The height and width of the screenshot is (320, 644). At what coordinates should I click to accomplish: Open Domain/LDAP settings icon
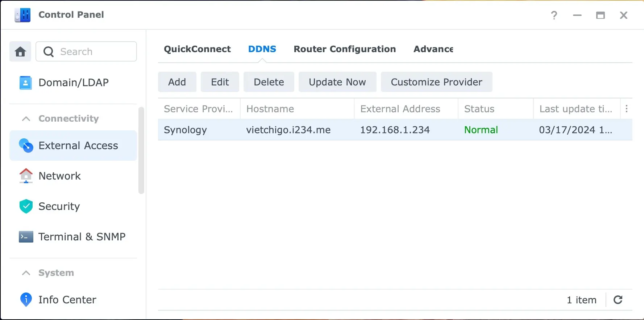(x=25, y=83)
